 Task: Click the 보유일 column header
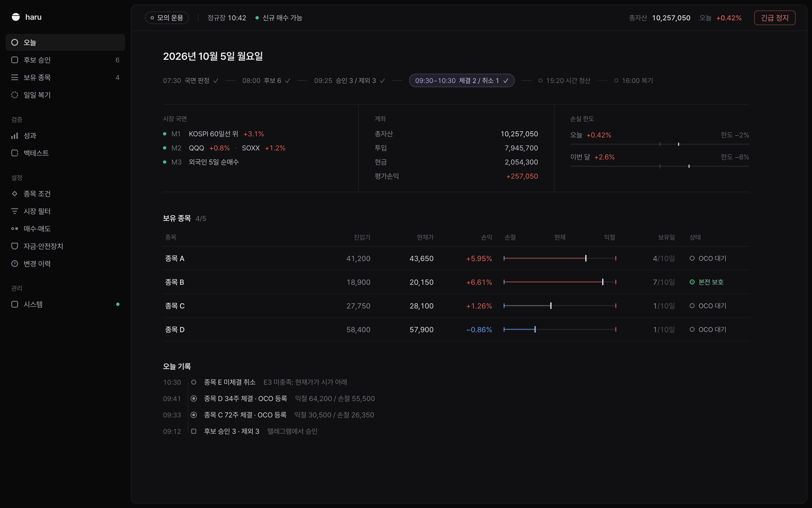pos(667,237)
